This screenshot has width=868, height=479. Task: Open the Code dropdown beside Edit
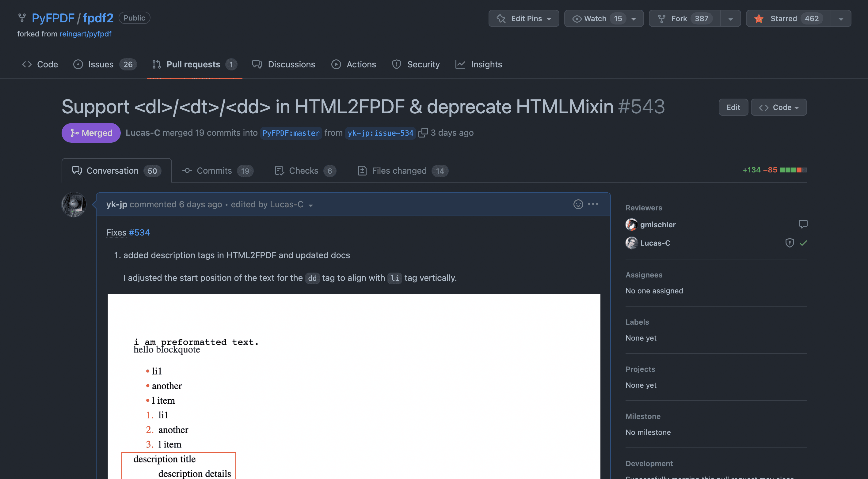click(x=779, y=107)
